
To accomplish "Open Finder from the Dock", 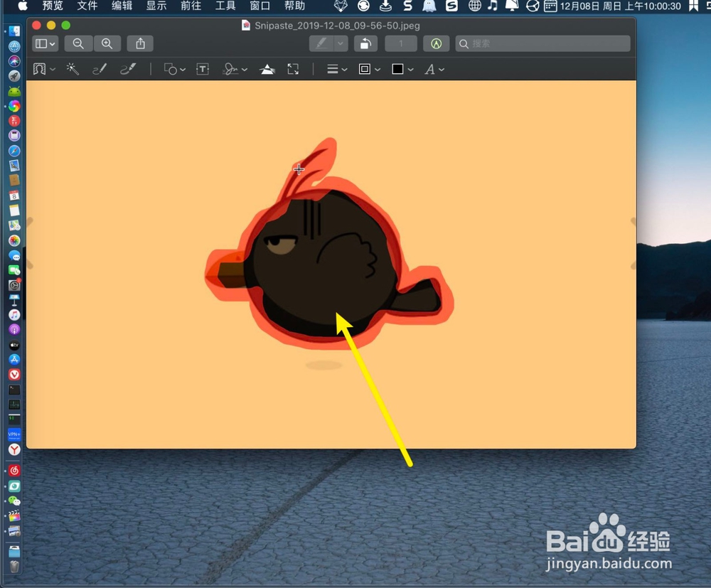I will [14, 31].
